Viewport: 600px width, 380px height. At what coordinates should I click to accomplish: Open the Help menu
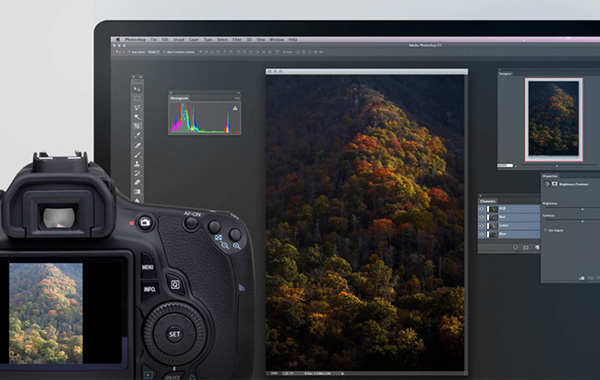click(293, 39)
